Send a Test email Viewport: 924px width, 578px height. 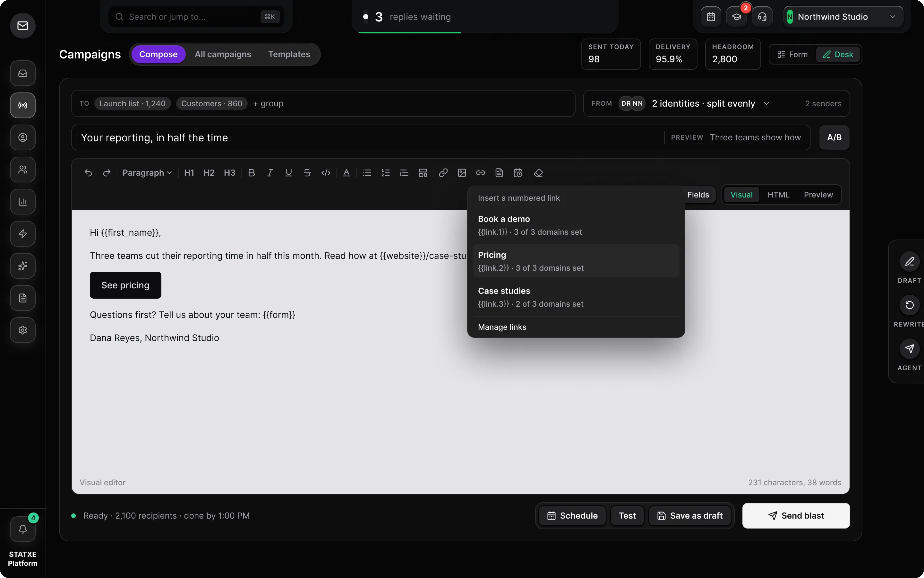tap(627, 516)
